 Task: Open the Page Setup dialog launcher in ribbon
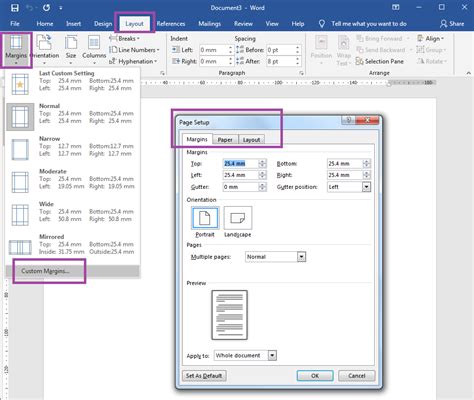click(162, 73)
